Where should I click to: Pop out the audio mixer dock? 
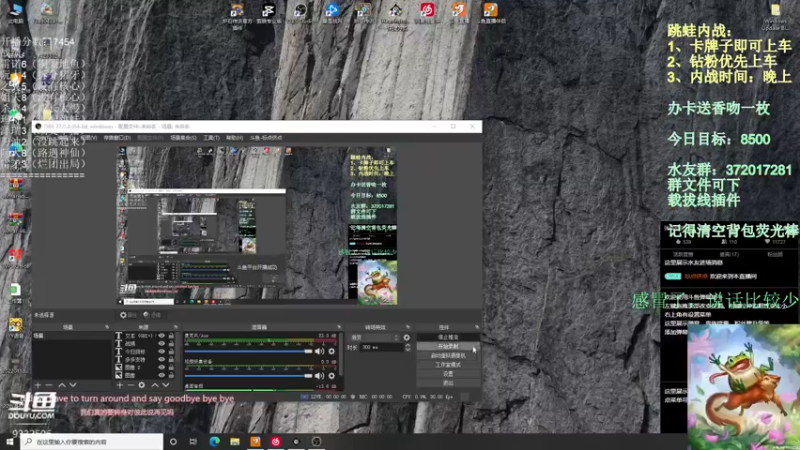[339, 327]
